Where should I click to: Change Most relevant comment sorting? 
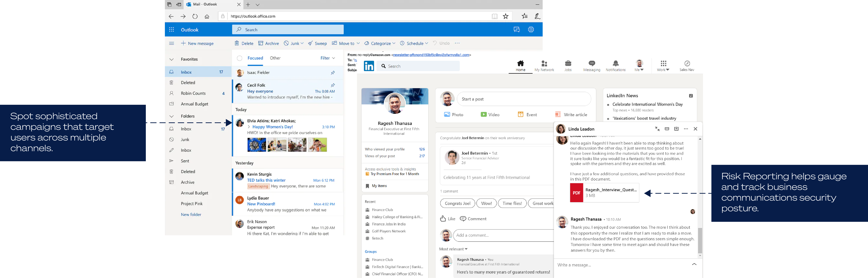(x=453, y=249)
